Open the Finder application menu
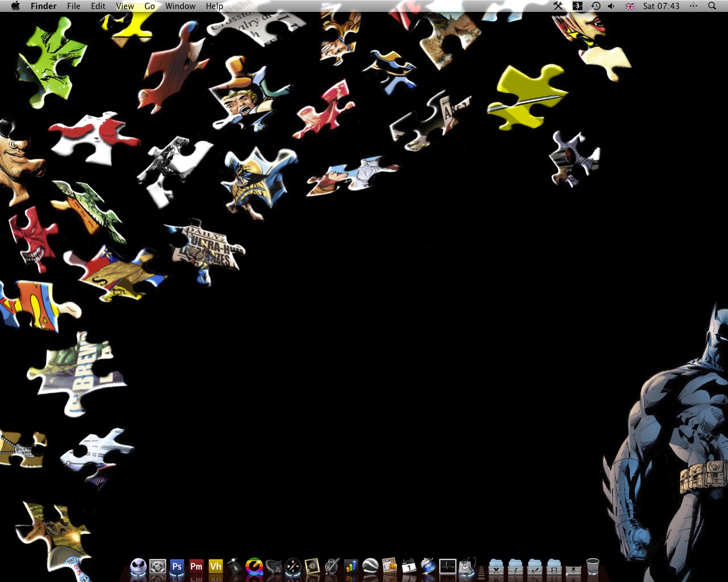 point(44,6)
